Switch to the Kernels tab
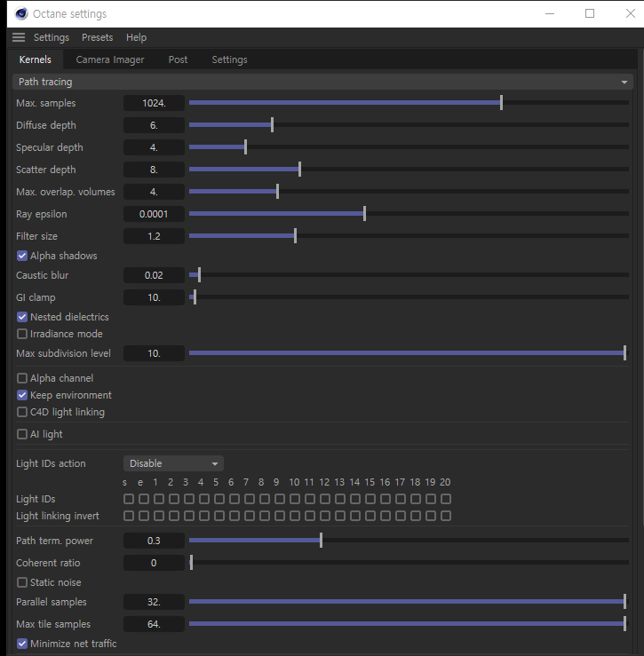 pos(36,59)
